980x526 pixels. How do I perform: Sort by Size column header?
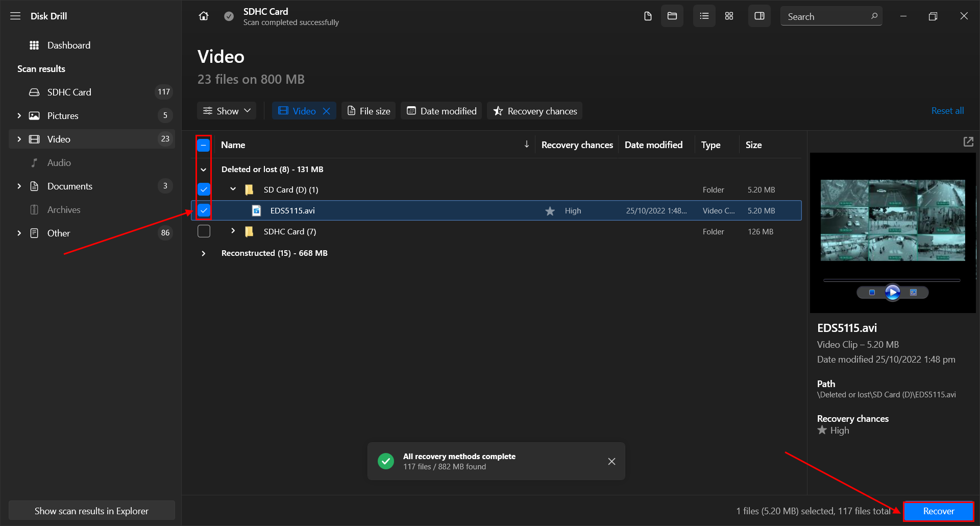coord(753,145)
